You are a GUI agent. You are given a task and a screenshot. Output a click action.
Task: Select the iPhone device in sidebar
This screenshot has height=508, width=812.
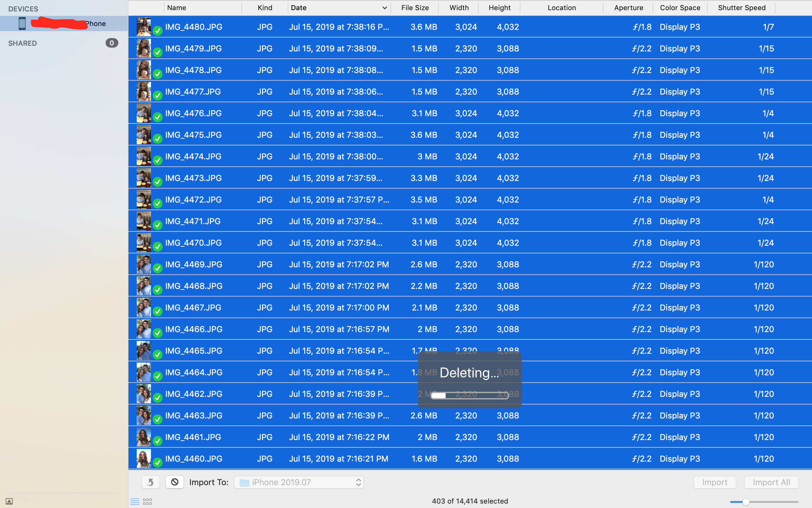click(x=64, y=23)
